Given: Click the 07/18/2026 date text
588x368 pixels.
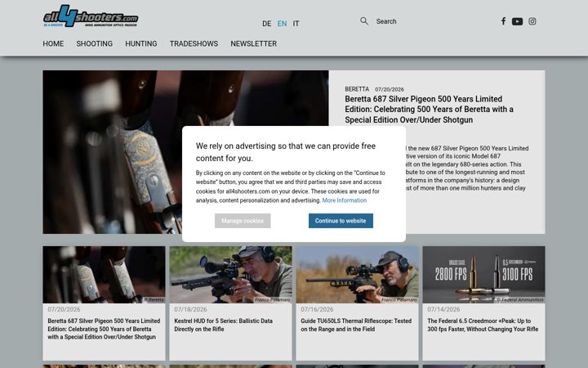Looking at the screenshot, I should click(x=190, y=309).
